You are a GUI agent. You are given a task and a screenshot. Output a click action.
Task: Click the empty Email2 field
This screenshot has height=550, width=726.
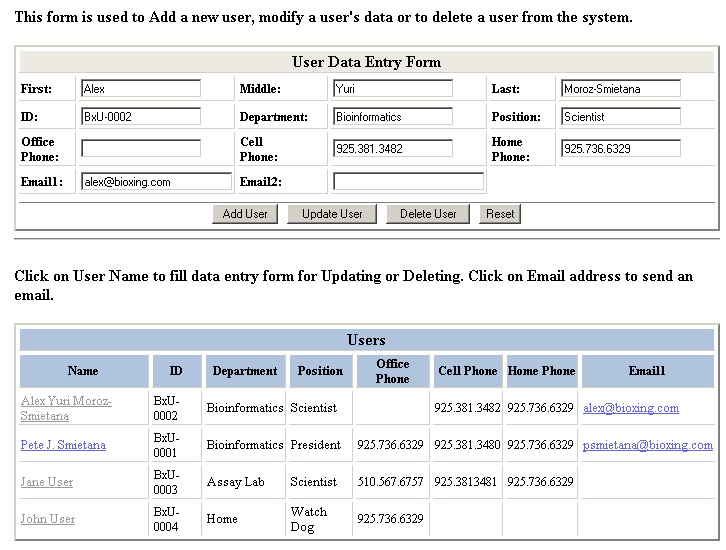(408, 182)
